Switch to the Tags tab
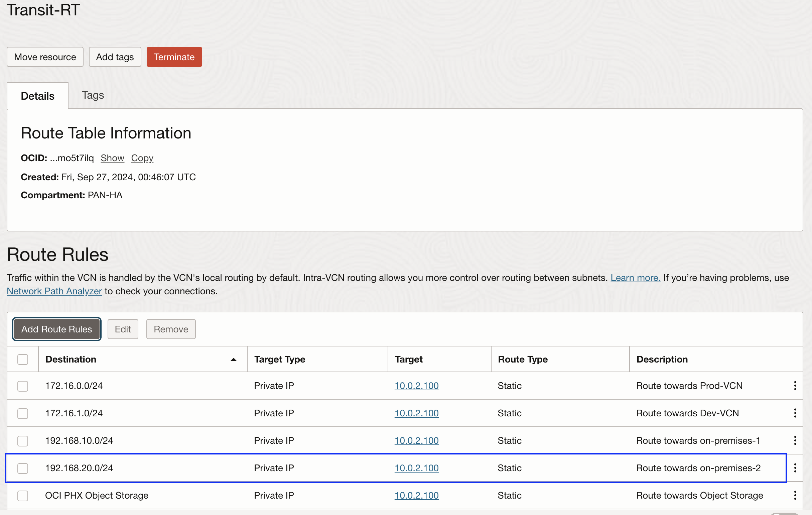Viewport: 812px width, 515px height. point(93,95)
